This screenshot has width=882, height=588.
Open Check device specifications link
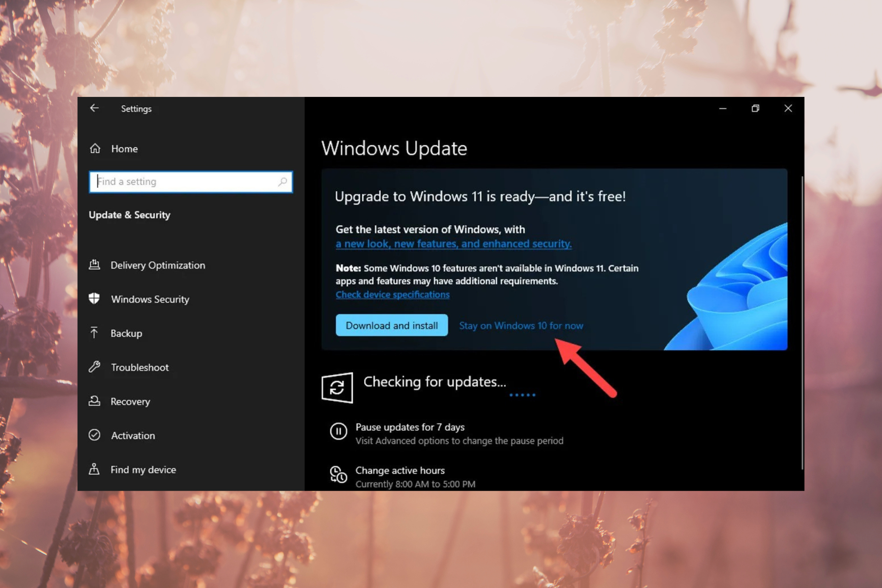click(x=392, y=294)
